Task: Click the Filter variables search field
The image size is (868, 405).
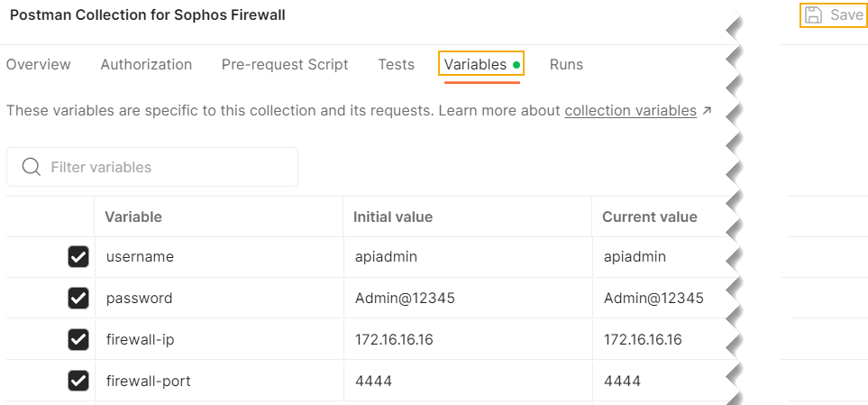Action: point(162,167)
